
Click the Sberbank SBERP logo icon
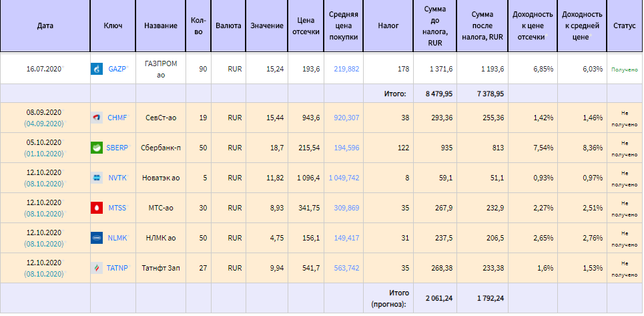point(97,148)
